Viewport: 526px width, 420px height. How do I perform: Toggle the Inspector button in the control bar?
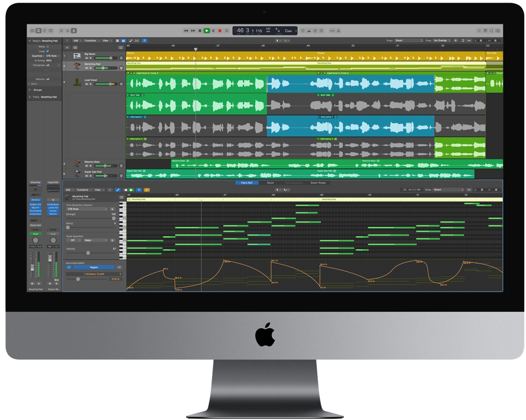point(38,31)
